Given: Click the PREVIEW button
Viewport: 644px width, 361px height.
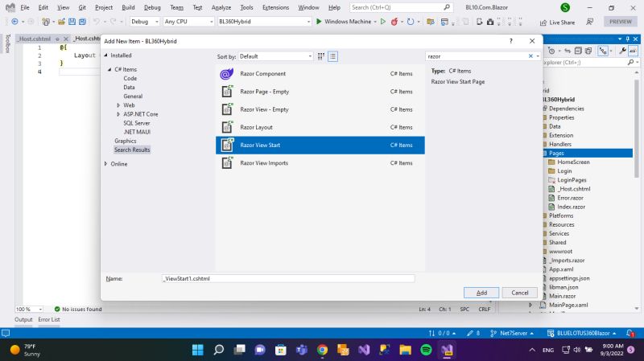Looking at the screenshot, I should coord(620,22).
